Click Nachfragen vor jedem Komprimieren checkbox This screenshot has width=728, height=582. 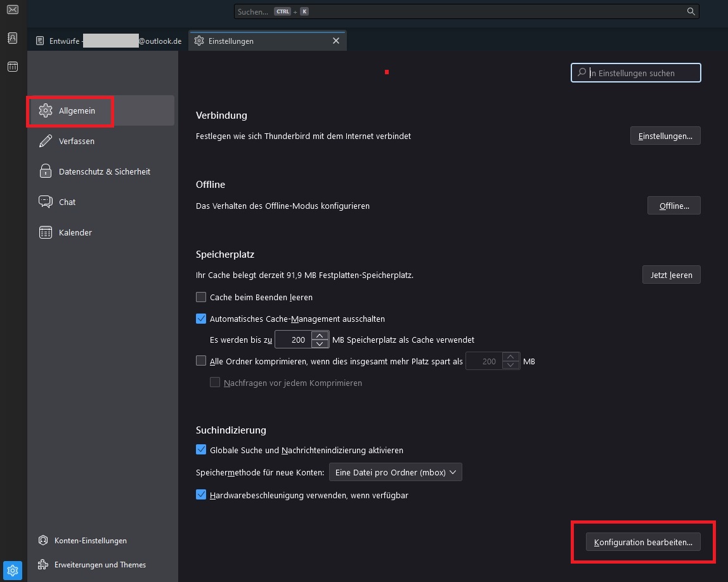[x=215, y=382]
